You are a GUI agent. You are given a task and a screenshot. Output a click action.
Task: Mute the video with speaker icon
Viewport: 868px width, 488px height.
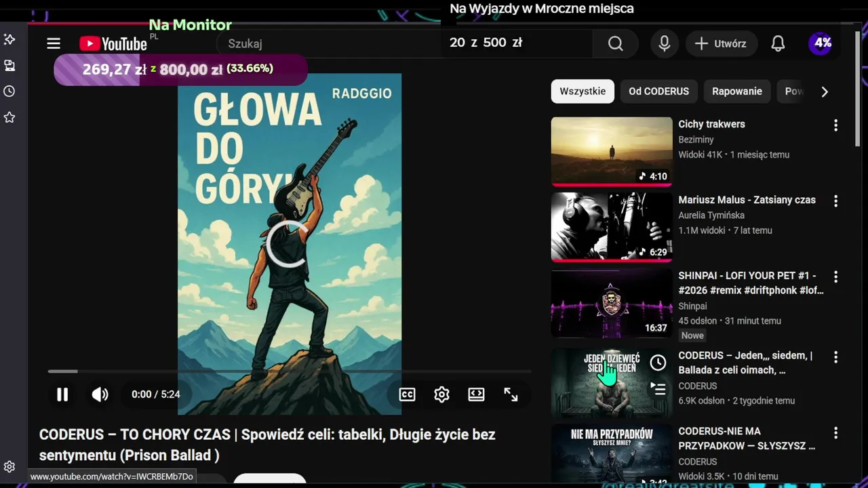[x=100, y=394]
